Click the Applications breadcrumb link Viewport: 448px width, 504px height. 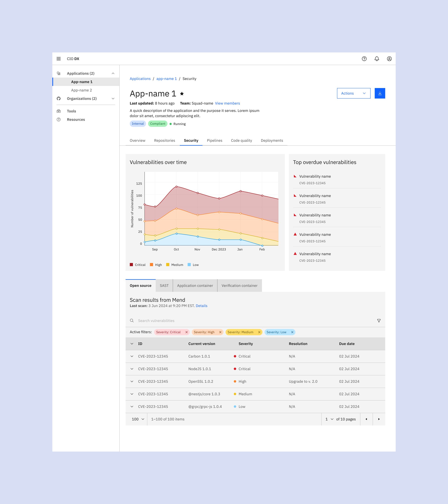tap(140, 79)
